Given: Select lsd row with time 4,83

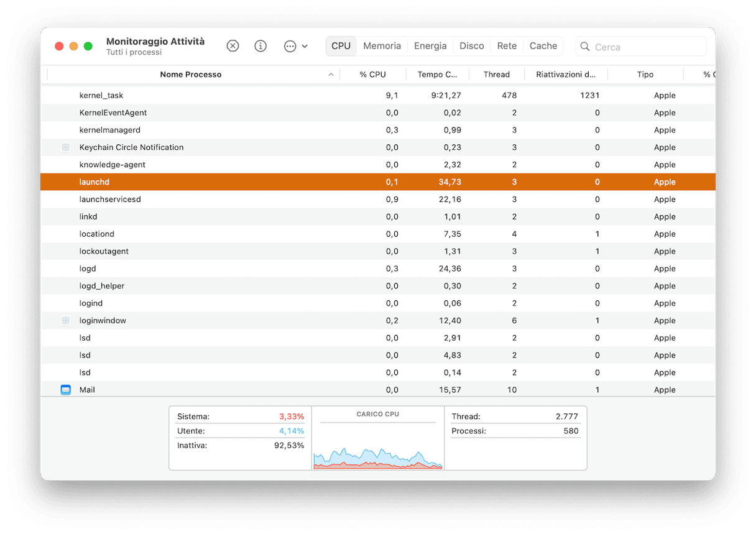Looking at the screenshot, I should click(378, 356).
